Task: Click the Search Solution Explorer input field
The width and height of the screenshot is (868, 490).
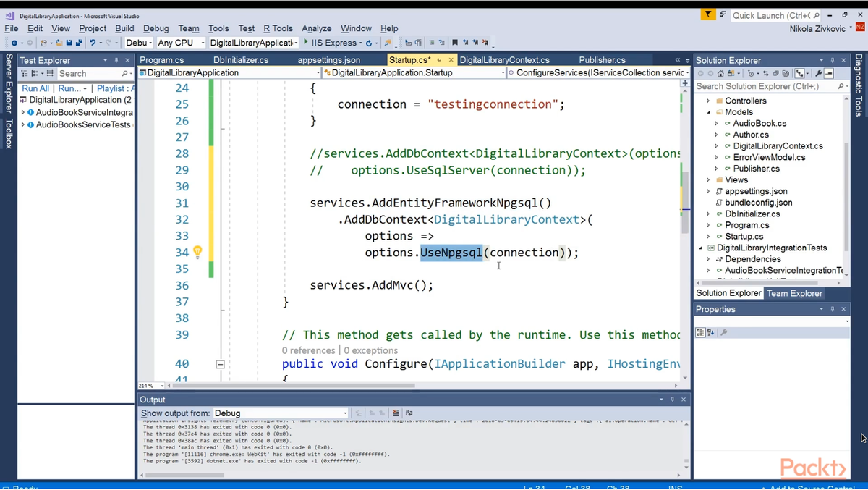Action: (770, 86)
